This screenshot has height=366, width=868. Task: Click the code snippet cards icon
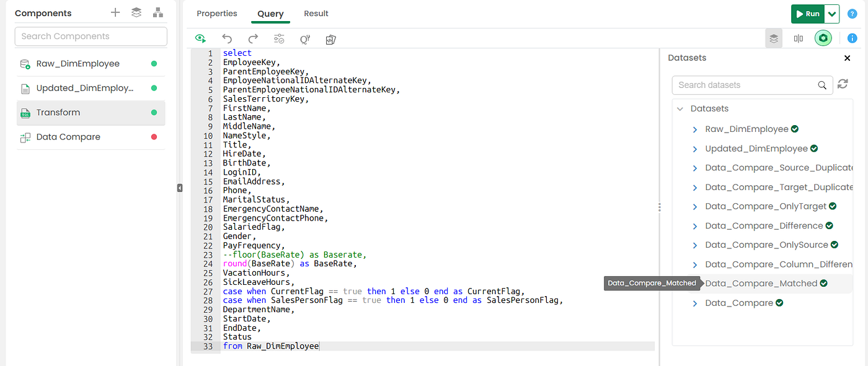click(x=330, y=39)
